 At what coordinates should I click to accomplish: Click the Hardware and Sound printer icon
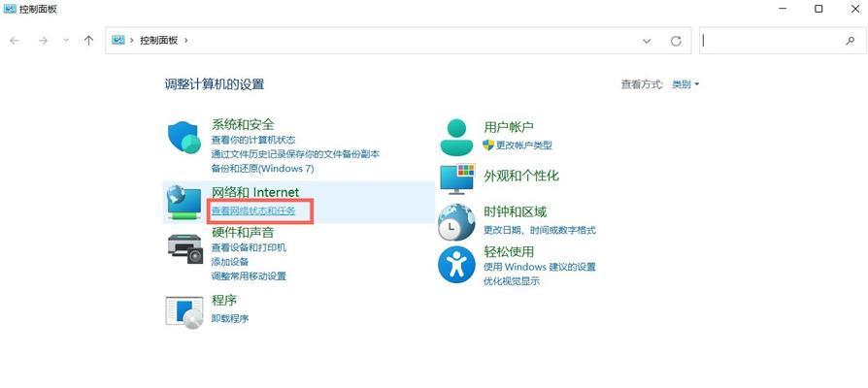pos(184,248)
